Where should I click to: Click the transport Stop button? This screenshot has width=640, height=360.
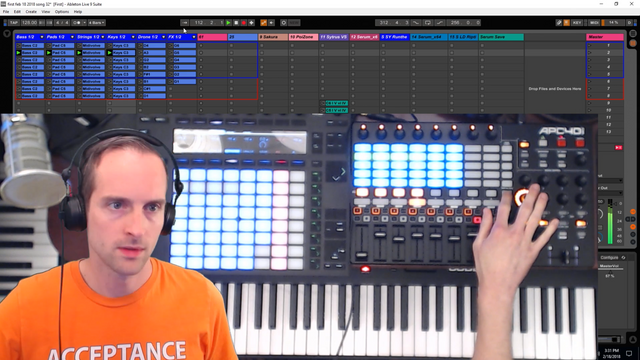coord(236,23)
